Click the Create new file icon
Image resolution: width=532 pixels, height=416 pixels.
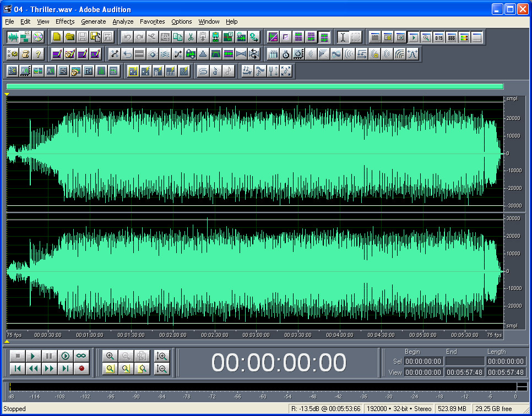(x=57, y=37)
